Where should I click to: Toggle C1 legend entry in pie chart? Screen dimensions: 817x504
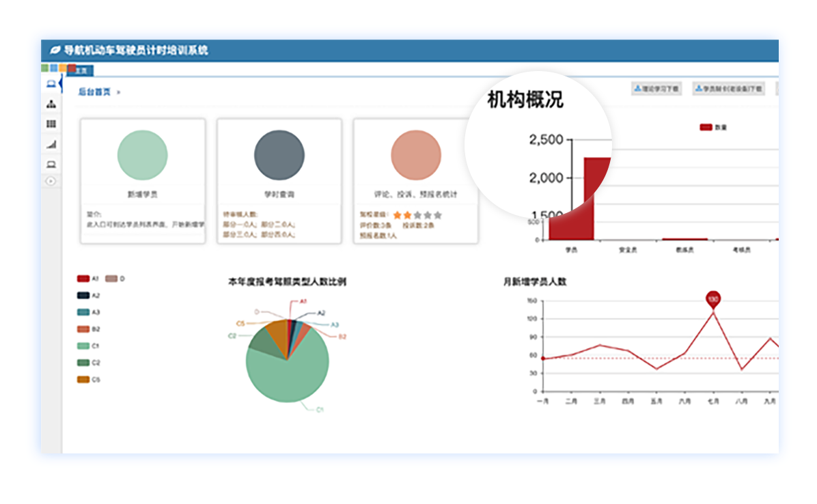(x=88, y=346)
